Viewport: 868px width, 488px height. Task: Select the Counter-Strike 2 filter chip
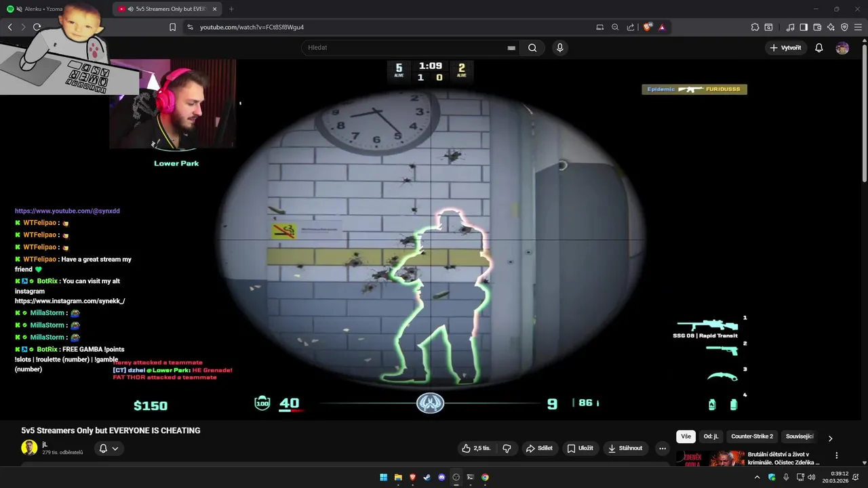coord(752,436)
